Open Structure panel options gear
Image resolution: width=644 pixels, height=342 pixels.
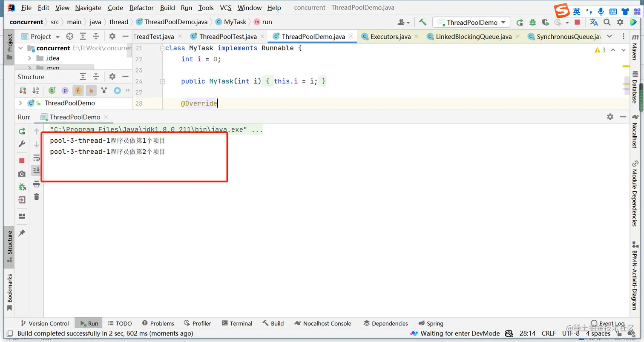coord(112,77)
